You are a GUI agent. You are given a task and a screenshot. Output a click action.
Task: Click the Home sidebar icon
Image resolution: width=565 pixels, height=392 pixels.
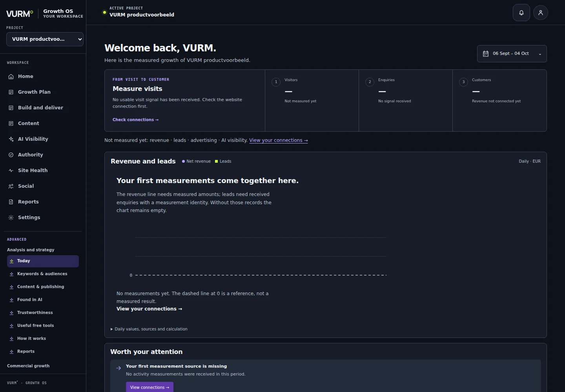point(11,76)
